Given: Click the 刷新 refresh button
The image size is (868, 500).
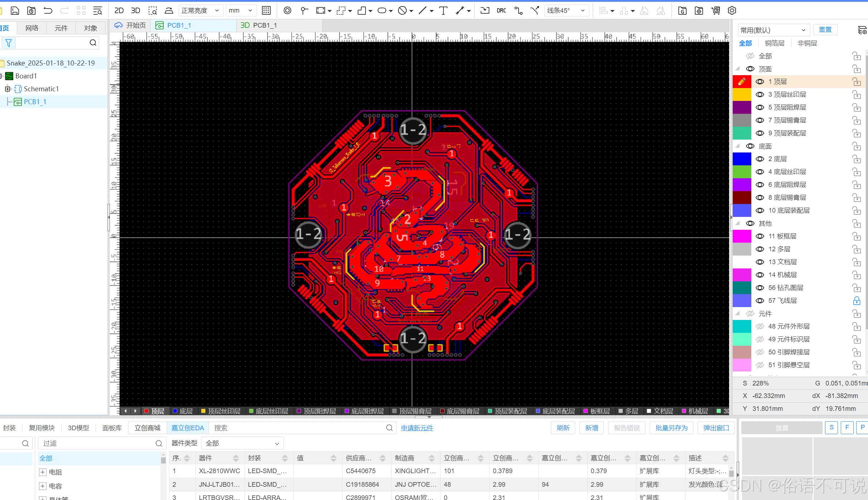Looking at the screenshot, I should pyautogui.click(x=563, y=428).
